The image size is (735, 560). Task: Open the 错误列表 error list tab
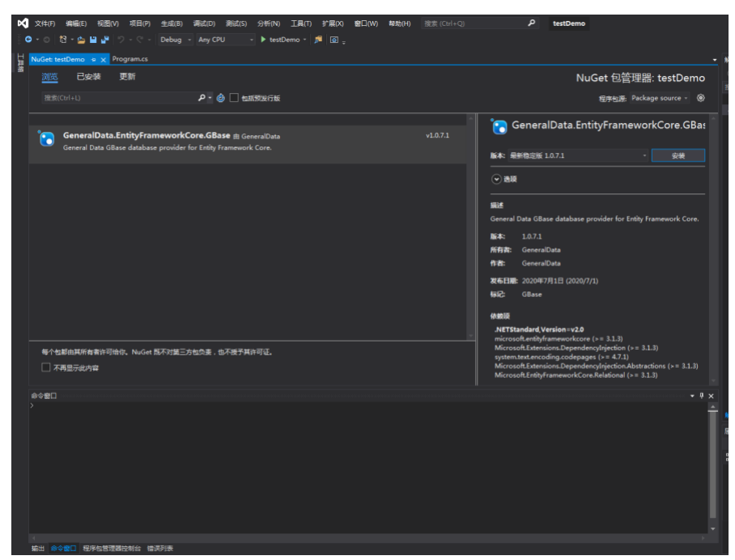point(159,549)
